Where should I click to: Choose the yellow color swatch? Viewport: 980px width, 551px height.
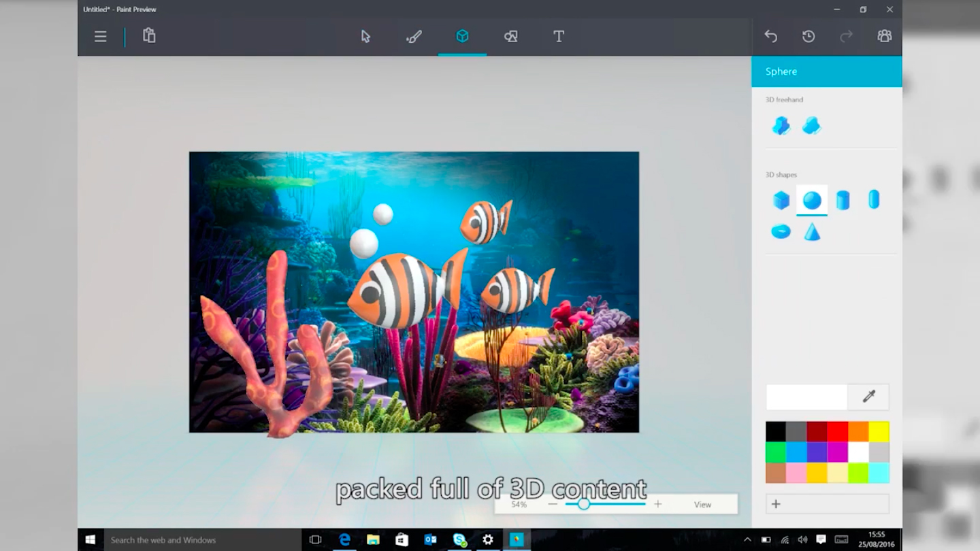[879, 432]
